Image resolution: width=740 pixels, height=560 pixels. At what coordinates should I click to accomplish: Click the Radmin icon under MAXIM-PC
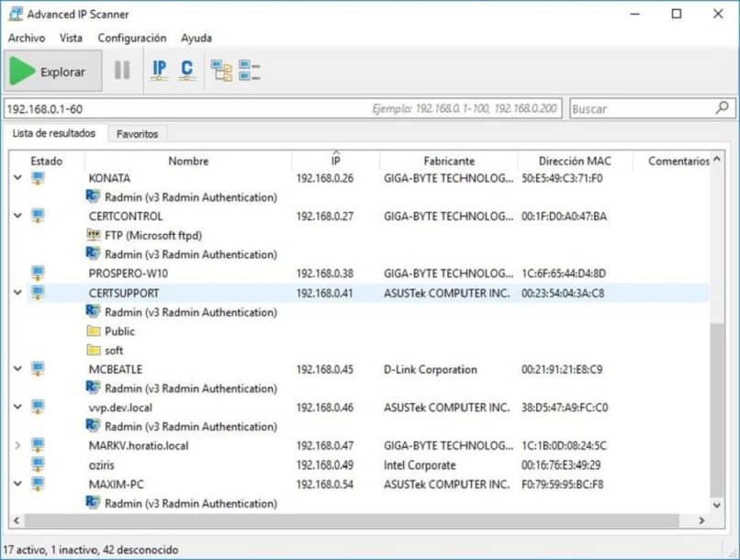pos(93,502)
